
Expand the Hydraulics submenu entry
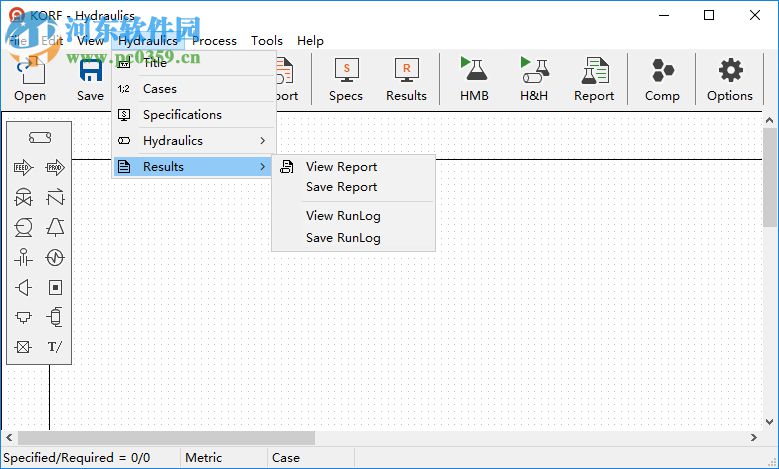pyautogui.click(x=194, y=141)
